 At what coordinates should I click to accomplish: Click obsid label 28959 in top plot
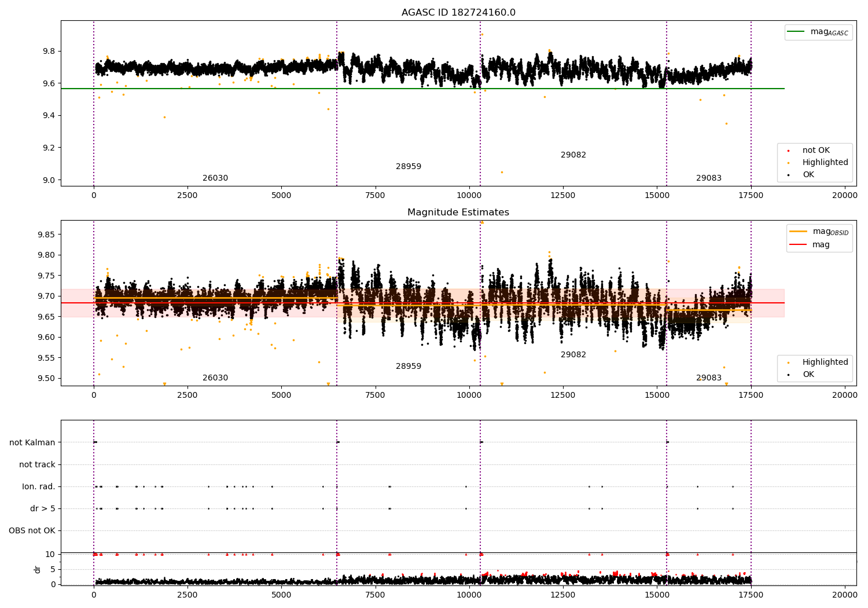[x=409, y=167]
